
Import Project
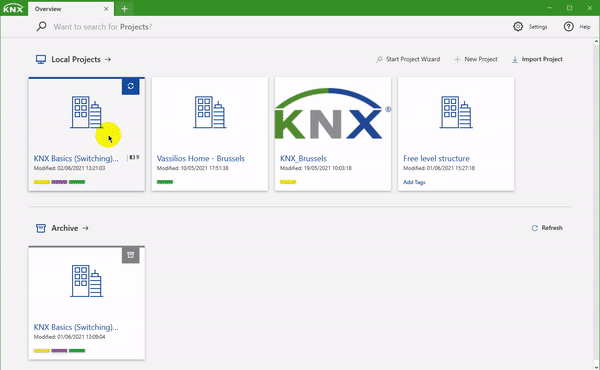pyautogui.click(x=542, y=59)
